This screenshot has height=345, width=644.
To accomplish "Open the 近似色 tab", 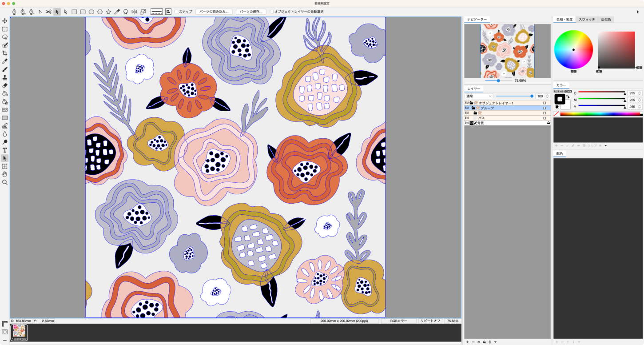I will (x=606, y=20).
